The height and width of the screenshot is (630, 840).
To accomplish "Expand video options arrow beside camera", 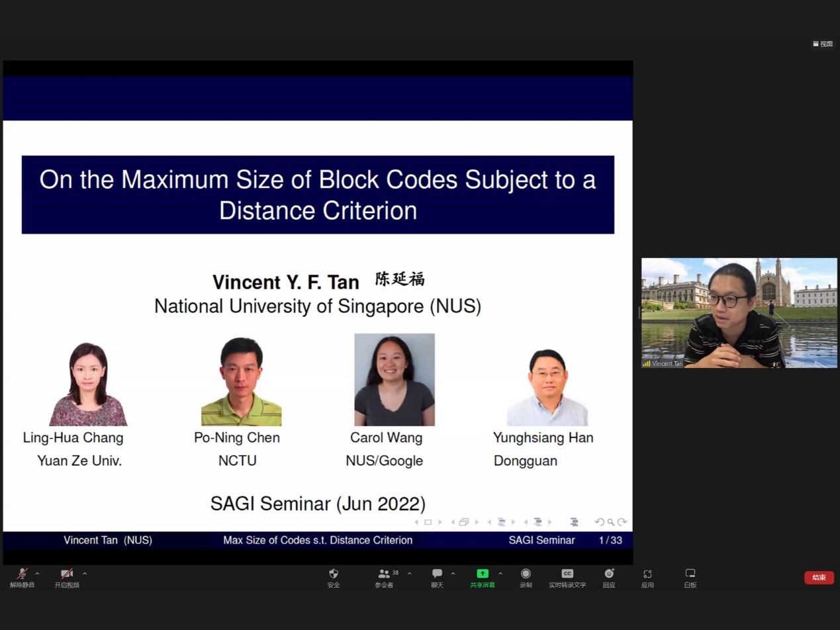I will point(85,574).
